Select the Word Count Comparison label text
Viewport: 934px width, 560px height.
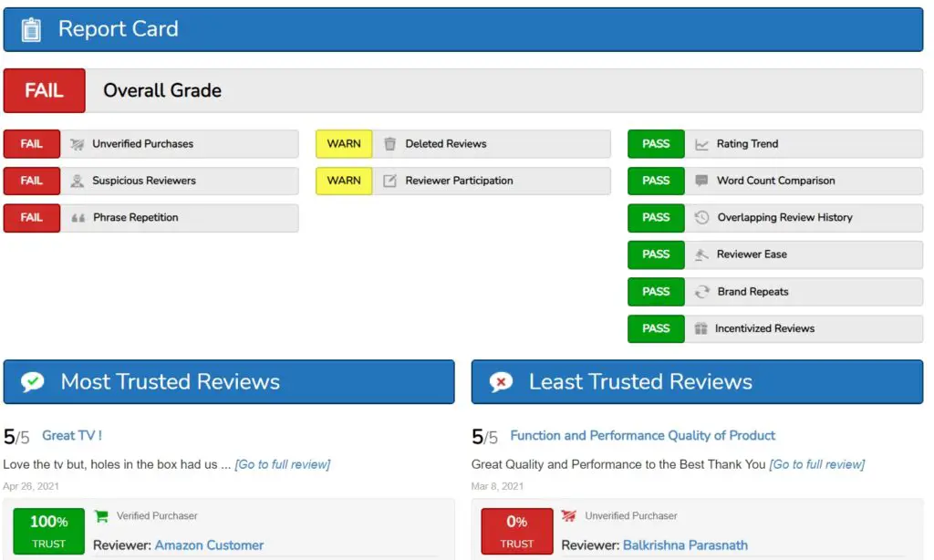click(x=775, y=181)
